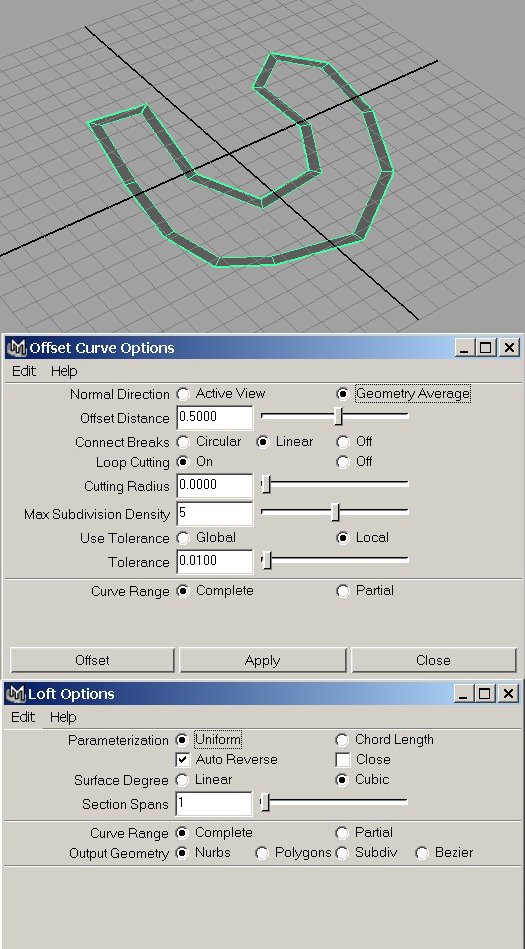Maximize the Offset Curve Options window

(x=486, y=347)
